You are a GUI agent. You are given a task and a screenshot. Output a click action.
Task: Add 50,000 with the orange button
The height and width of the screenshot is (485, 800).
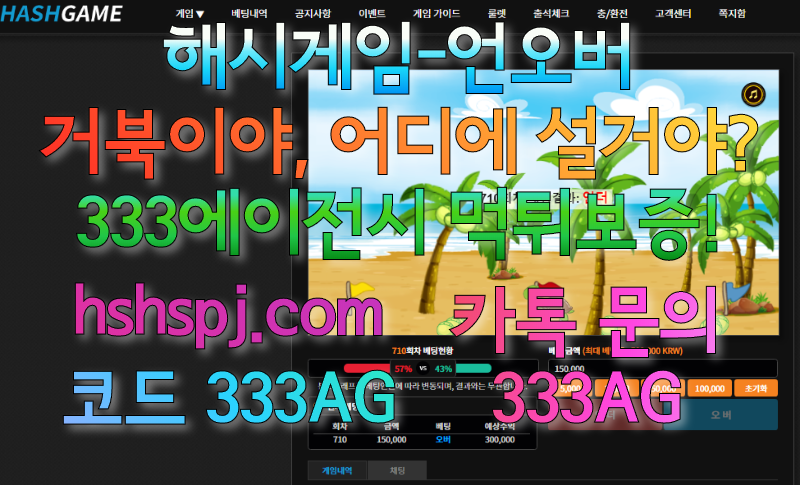[663, 389]
